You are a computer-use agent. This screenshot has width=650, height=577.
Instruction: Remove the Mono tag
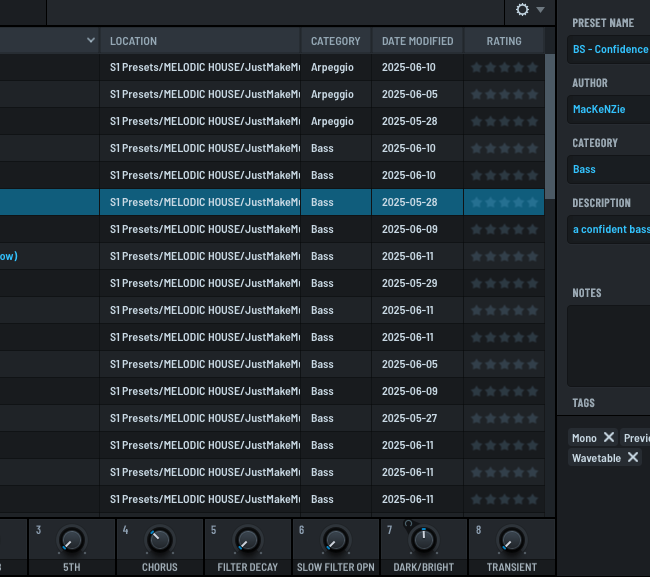tap(608, 438)
